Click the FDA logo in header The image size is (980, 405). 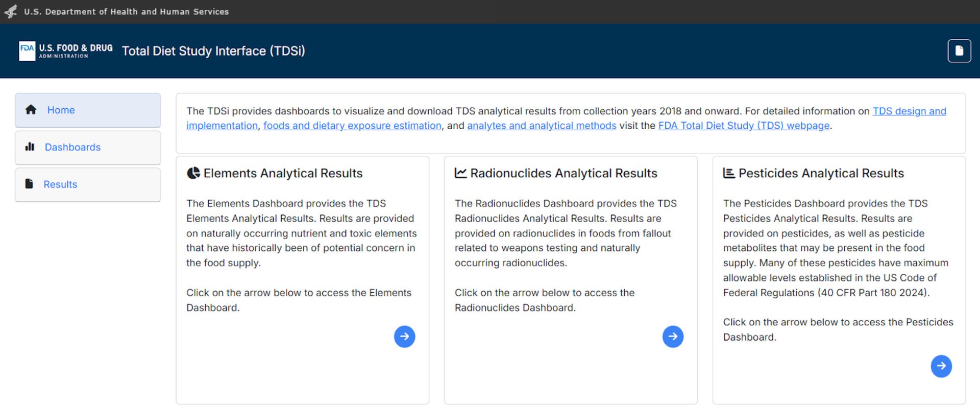66,51
